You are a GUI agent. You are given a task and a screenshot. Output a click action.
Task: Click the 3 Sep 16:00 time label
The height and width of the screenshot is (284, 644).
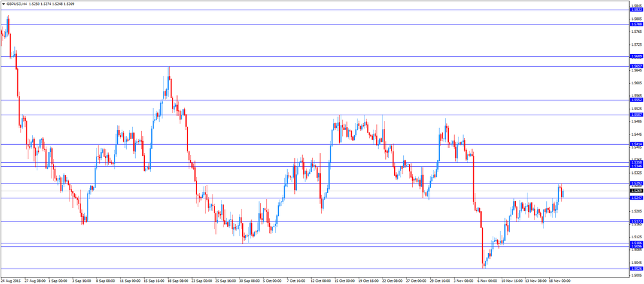81,281
